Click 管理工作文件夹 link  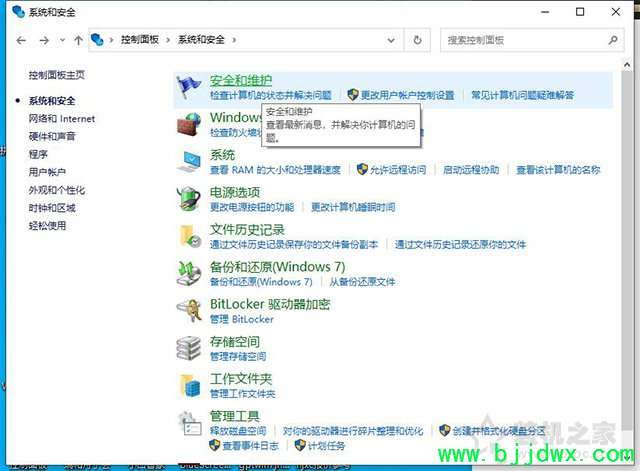click(242, 393)
